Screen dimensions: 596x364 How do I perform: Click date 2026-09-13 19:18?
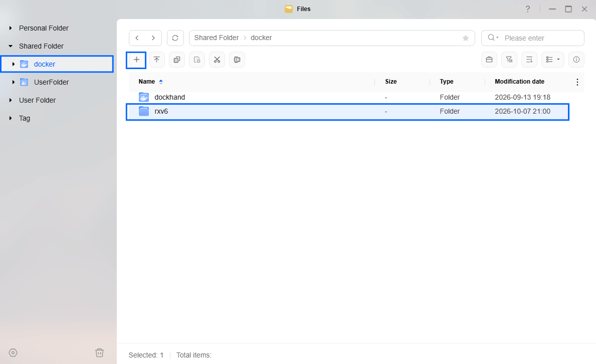pos(523,97)
